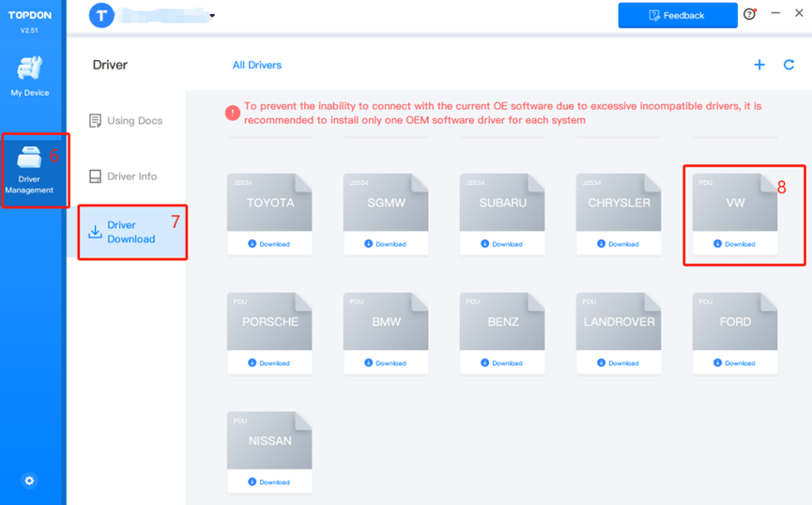Download the NISSAN driver
Screen dimensions: 812x505
click(269, 482)
